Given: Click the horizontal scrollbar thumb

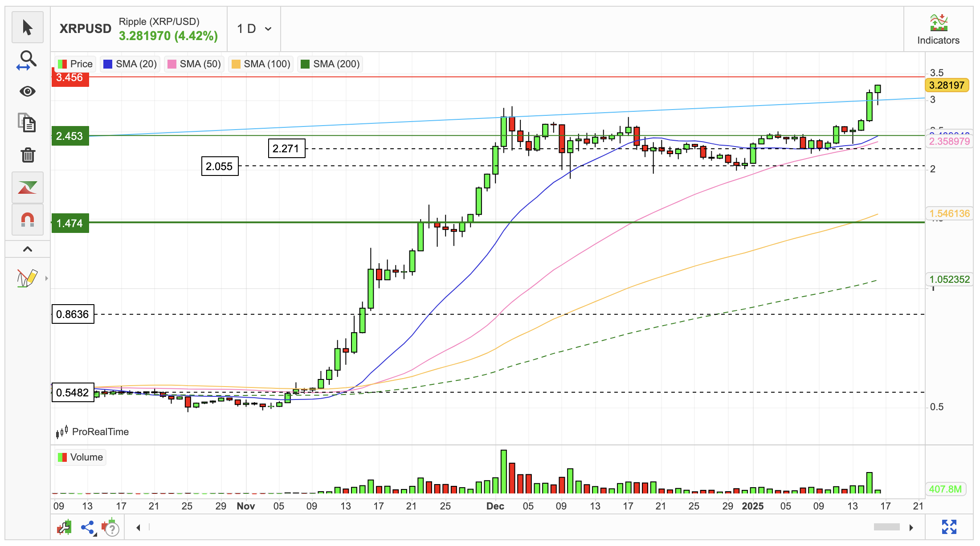Looking at the screenshot, I should 886,527.
